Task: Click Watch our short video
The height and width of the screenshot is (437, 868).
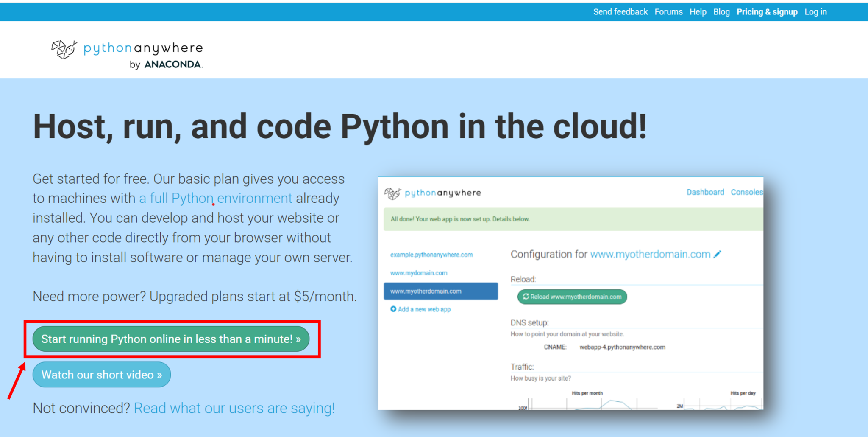Action: pos(101,375)
